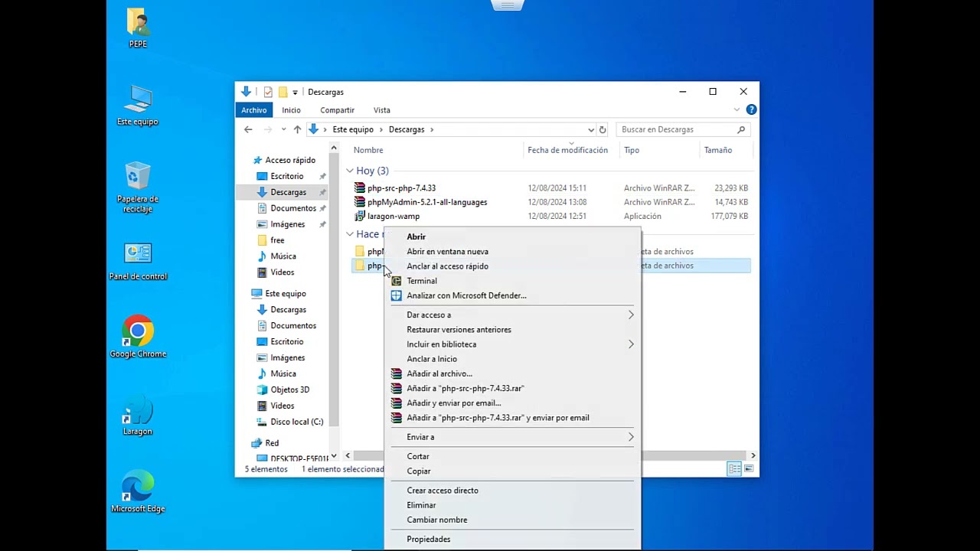Click the New folder quick access toolbar icon
980x551 pixels.
pos(283,92)
